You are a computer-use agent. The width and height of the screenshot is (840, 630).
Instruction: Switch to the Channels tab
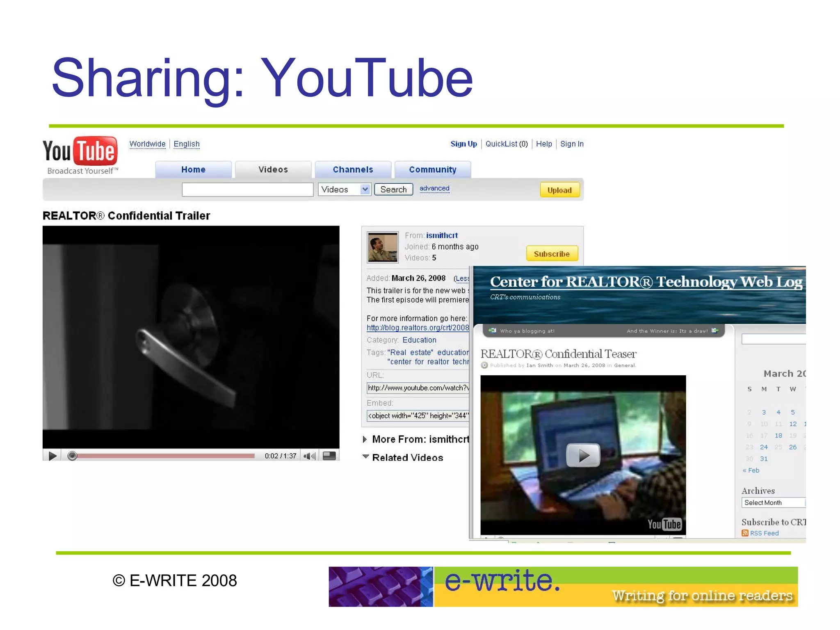click(x=353, y=170)
